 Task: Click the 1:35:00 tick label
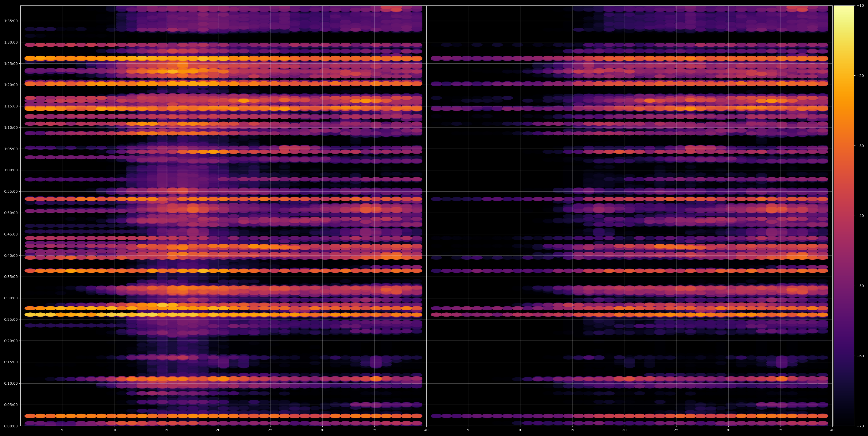[11, 21]
